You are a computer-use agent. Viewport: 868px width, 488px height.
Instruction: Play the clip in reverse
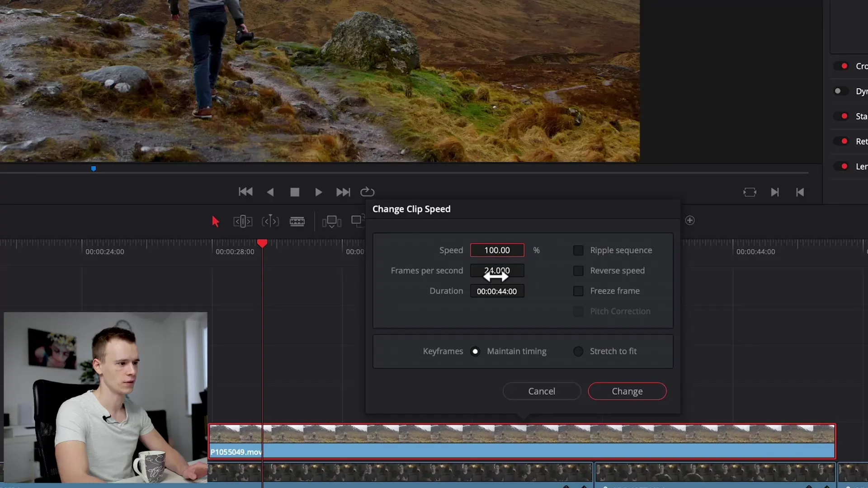(x=270, y=192)
